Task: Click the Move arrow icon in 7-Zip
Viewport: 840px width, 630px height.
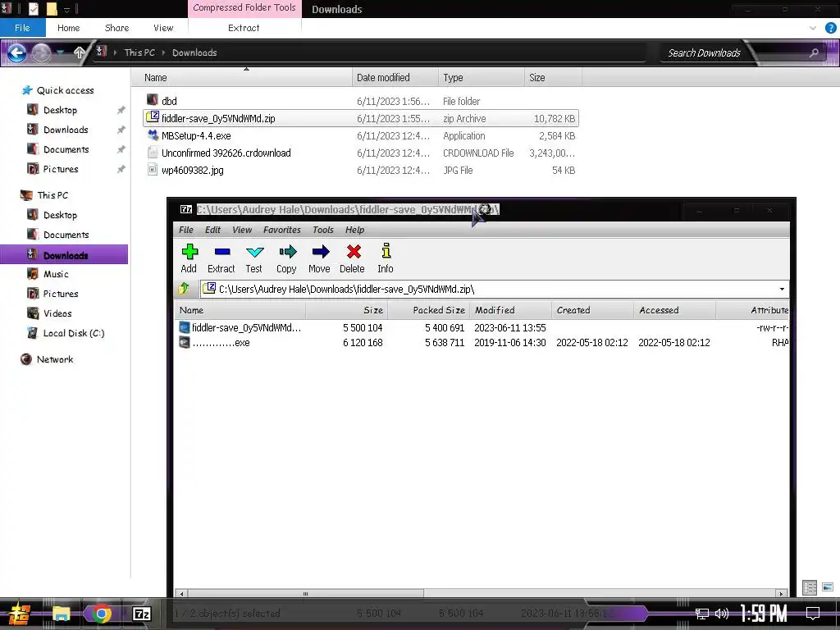Action: click(x=319, y=258)
